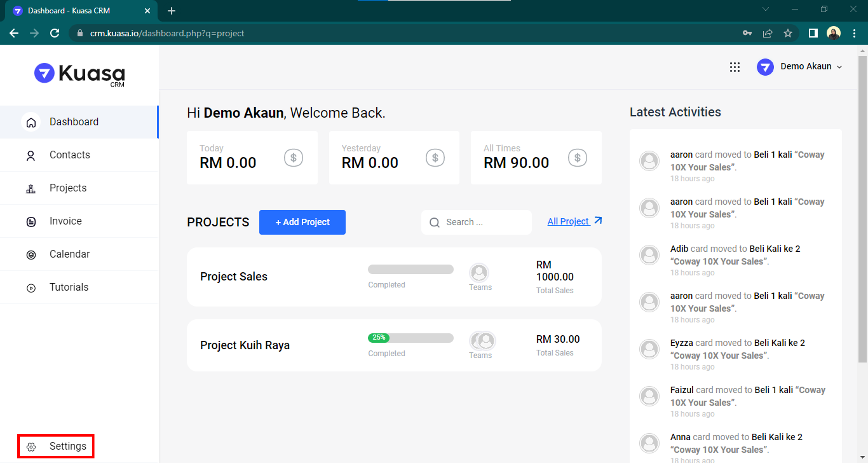Click the Project Kuih Raya progress bar

[x=410, y=338]
